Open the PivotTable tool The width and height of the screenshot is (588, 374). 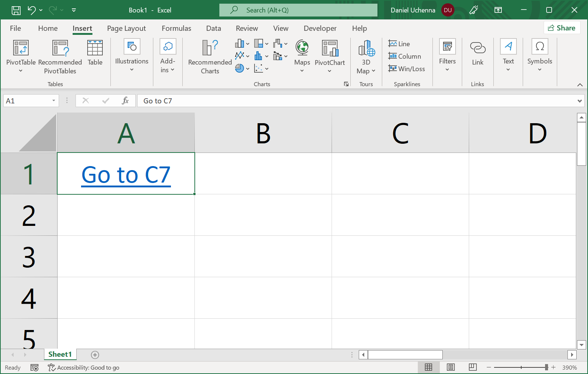(21, 48)
